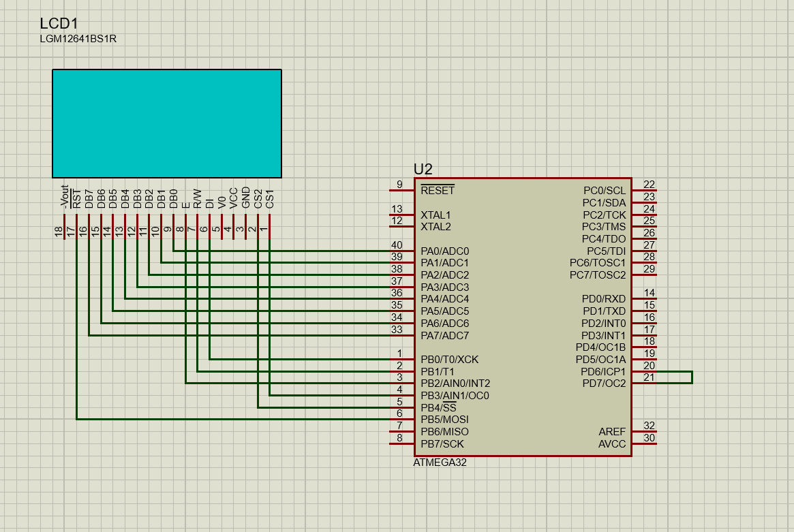The height and width of the screenshot is (532, 794).
Task: Select the XTAL2 pin label
Action: 436,227
